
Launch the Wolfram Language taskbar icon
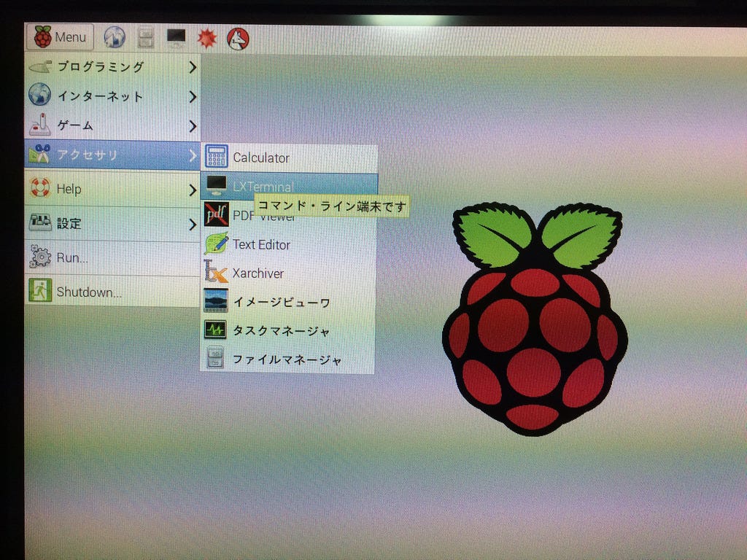point(238,36)
